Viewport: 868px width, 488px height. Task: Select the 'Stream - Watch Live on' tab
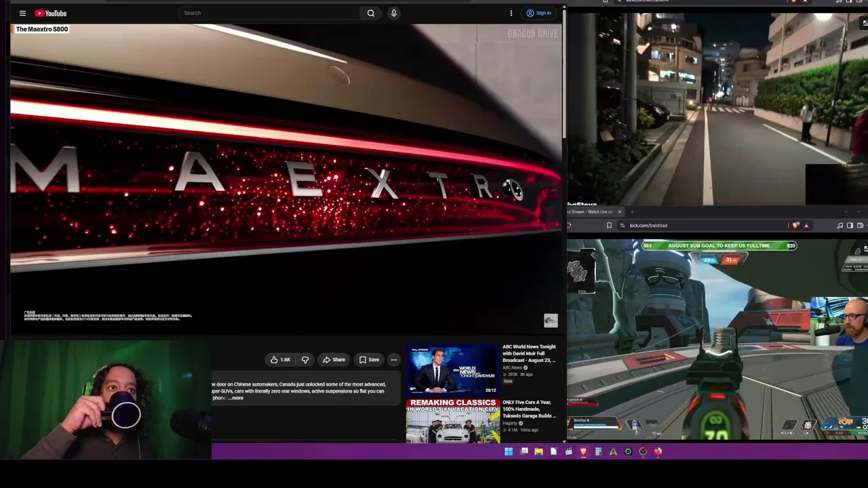(x=591, y=211)
